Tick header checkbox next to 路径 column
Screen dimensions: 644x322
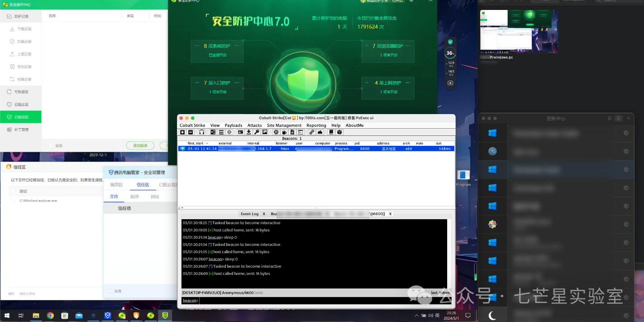pos(13,191)
